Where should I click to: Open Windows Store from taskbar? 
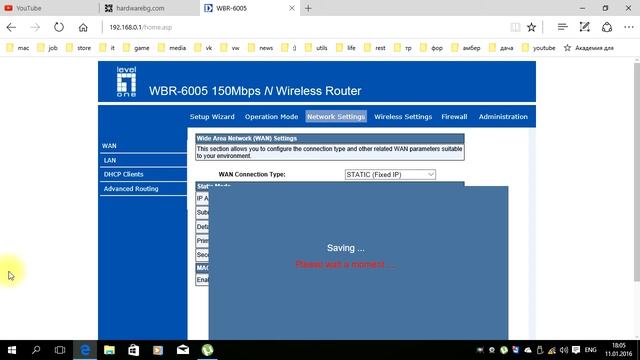[133, 350]
